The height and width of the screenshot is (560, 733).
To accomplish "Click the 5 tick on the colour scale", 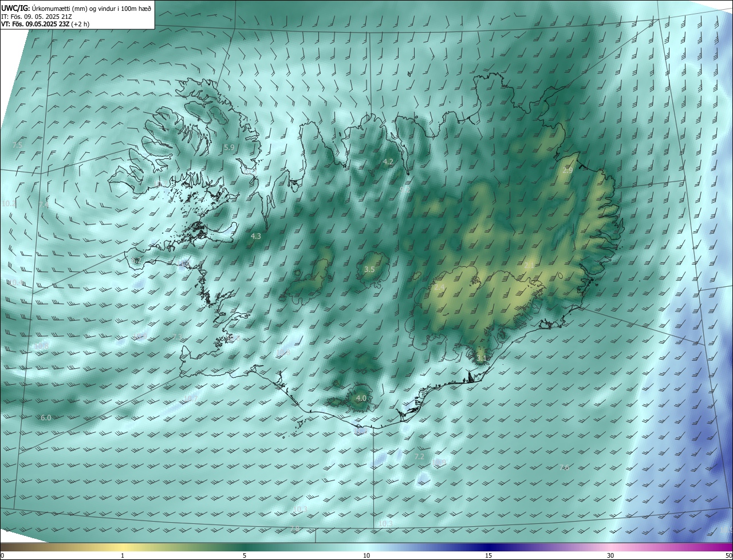I will pyautogui.click(x=245, y=555).
